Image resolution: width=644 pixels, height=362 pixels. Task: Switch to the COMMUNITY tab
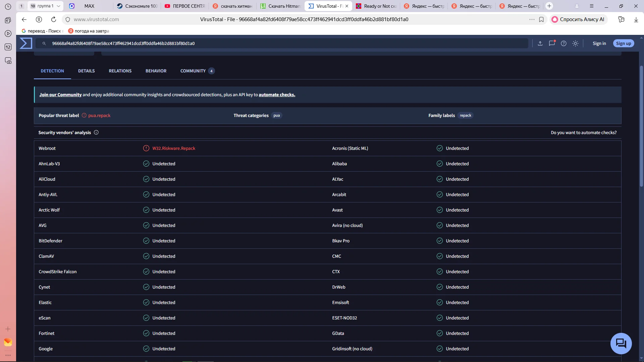[x=197, y=71]
